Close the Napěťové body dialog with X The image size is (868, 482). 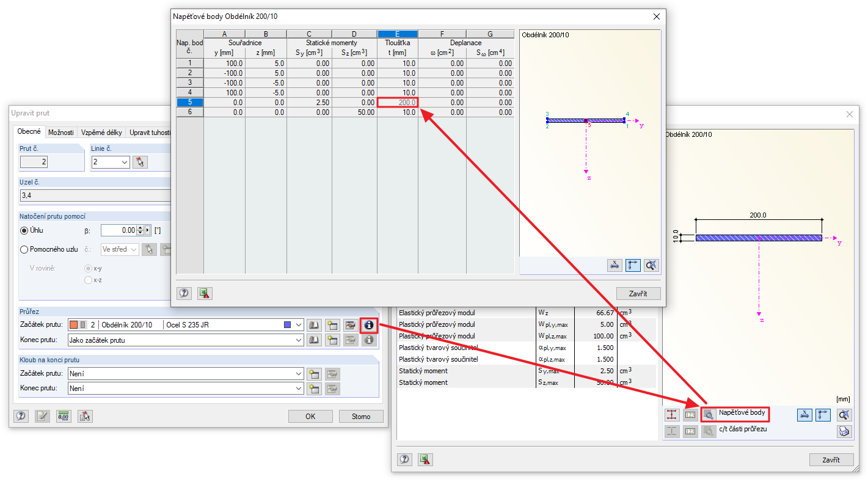tap(657, 16)
